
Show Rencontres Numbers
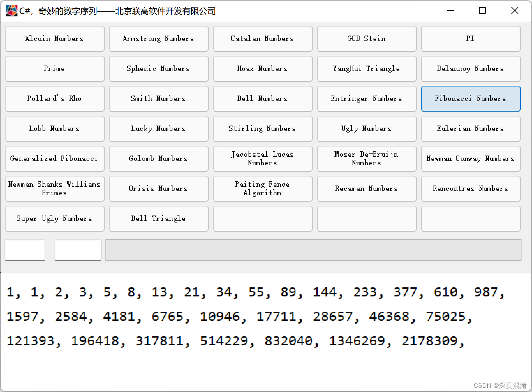click(471, 189)
